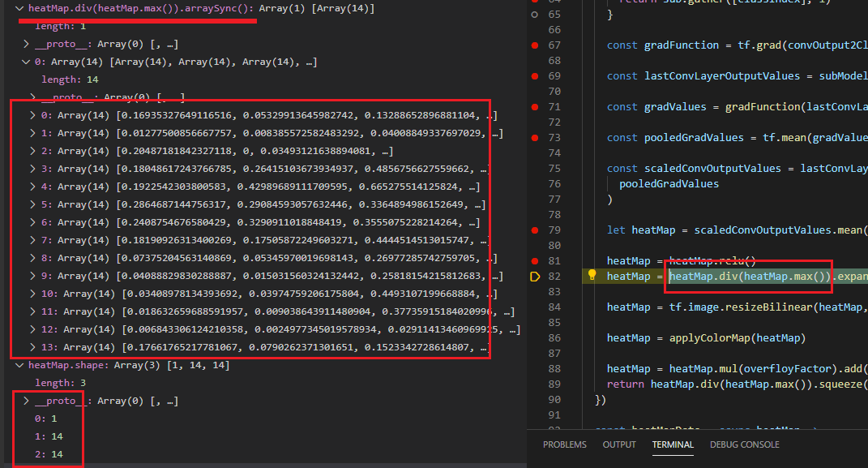Disable the red breakpoint on line 71
This screenshot has height=468, width=868.
click(x=535, y=107)
